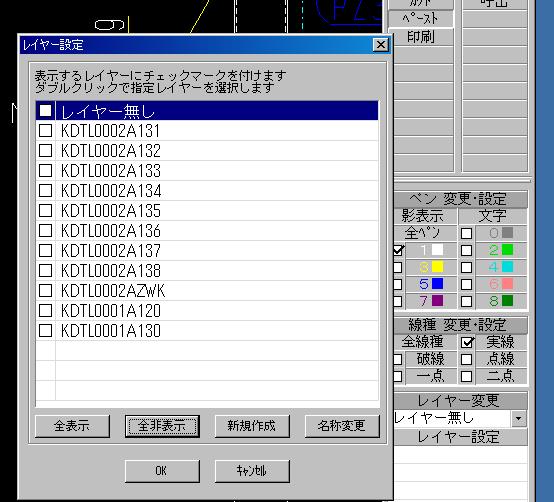Pick pen 7 purple color swatch
Image resolution: width=554 pixels, height=502 pixels.
point(437,301)
